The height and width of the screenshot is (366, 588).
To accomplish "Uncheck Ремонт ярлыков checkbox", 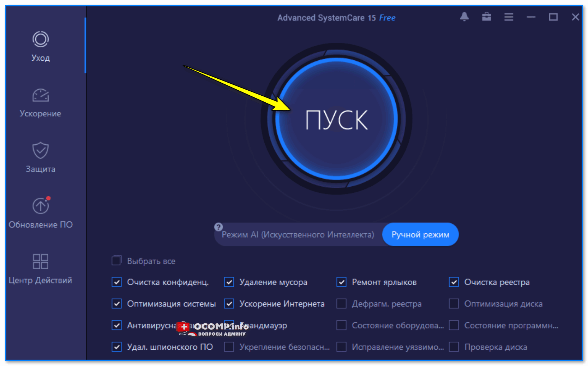I will point(341,282).
